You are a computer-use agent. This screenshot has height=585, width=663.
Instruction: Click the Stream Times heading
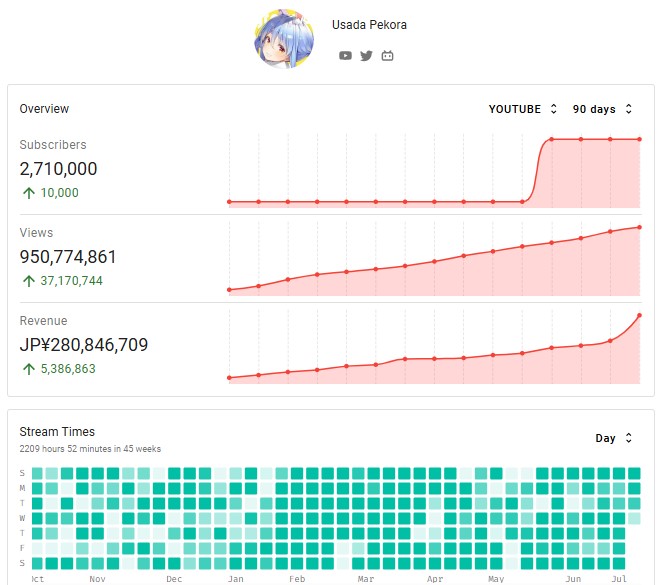pos(57,432)
